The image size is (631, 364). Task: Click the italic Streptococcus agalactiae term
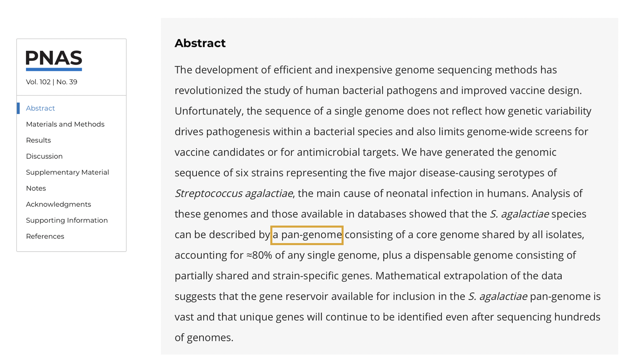pos(234,193)
